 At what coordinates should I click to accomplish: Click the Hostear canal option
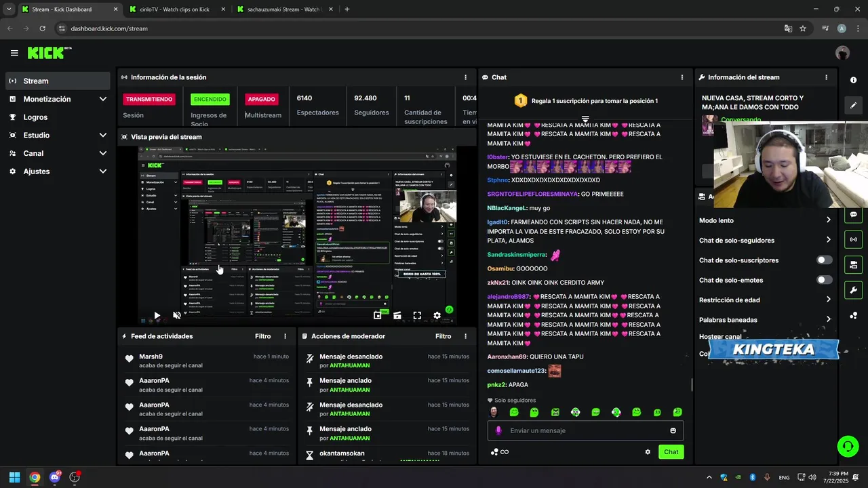[x=719, y=336]
